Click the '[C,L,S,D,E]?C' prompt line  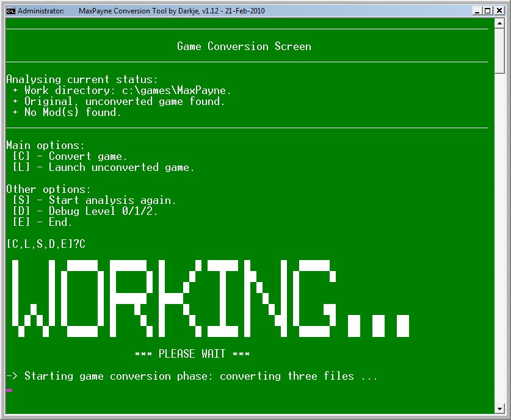(46, 244)
